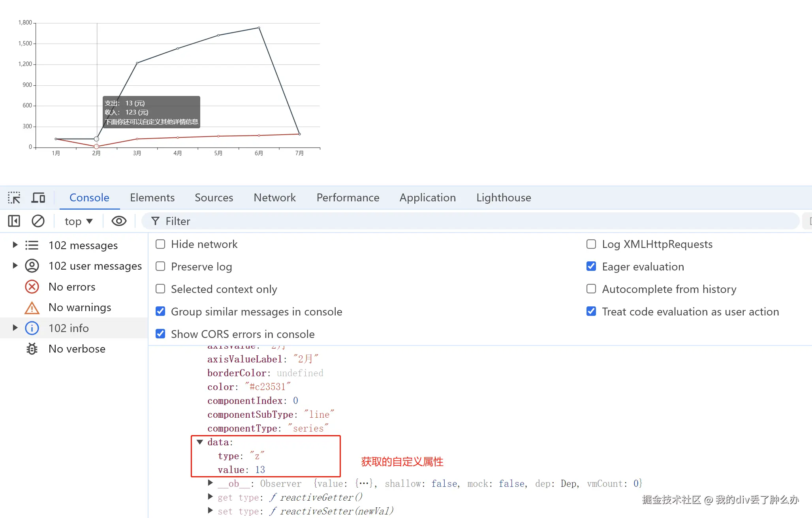Viewport: 812px width, 518px height.
Task: Check the Preserve log option
Action: (x=160, y=267)
